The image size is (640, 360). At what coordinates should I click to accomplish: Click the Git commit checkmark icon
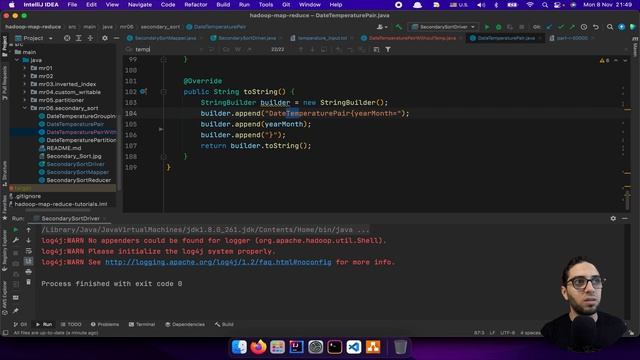[x=561, y=27]
